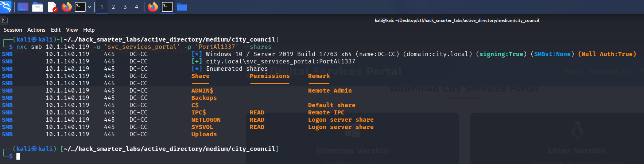Click the READ permission on the SYSVOL row
The width and height of the screenshot is (644, 164).
[x=257, y=127]
